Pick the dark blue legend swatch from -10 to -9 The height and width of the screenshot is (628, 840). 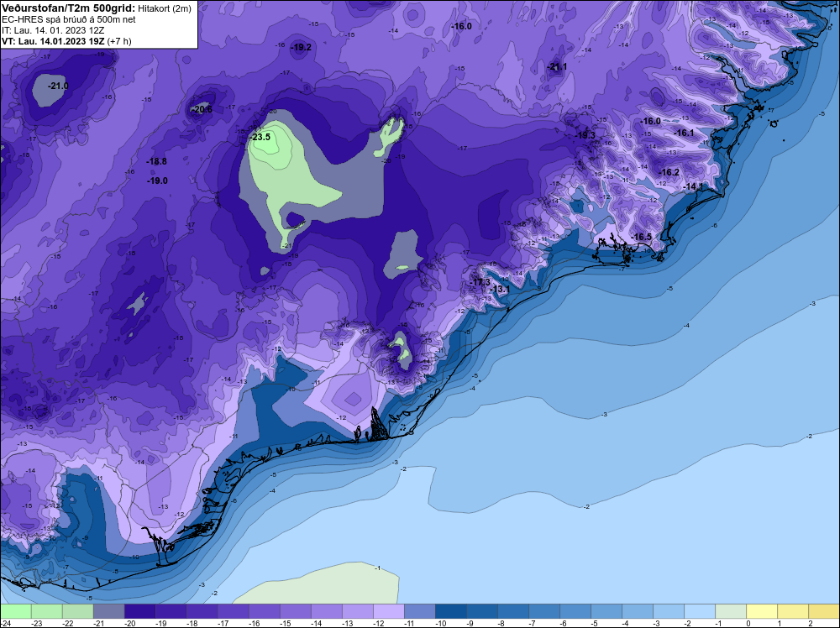(450, 611)
